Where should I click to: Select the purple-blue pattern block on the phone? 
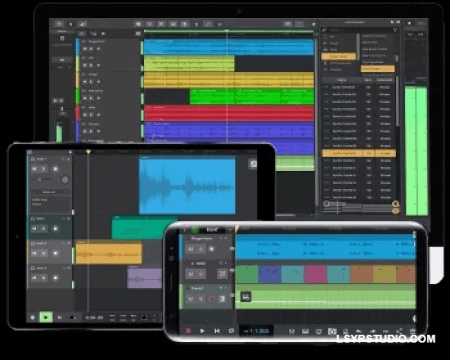(x=270, y=274)
